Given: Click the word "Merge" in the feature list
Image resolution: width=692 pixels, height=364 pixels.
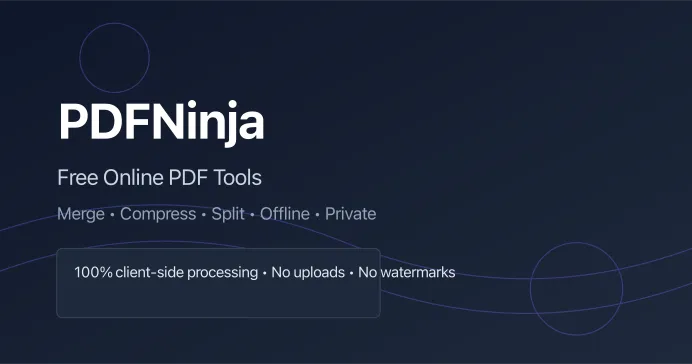Looking at the screenshot, I should [x=81, y=214].
